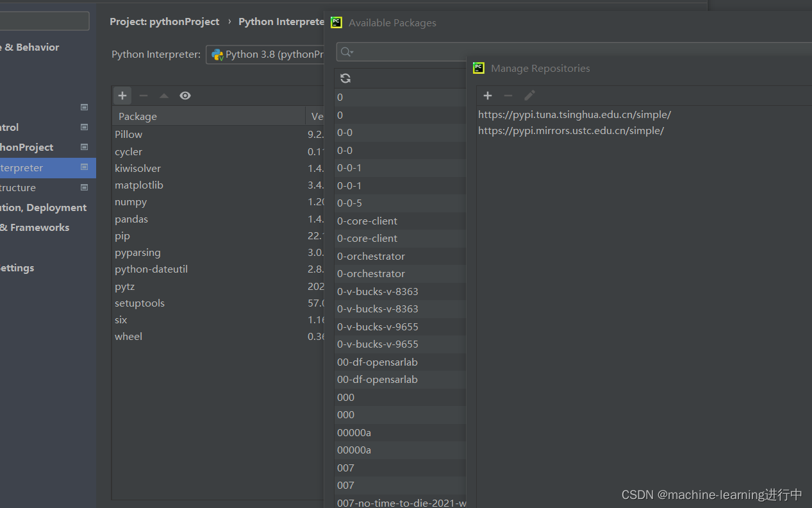Select the pip package row
This screenshot has width=812, height=508.
click(x=218, y=235)
